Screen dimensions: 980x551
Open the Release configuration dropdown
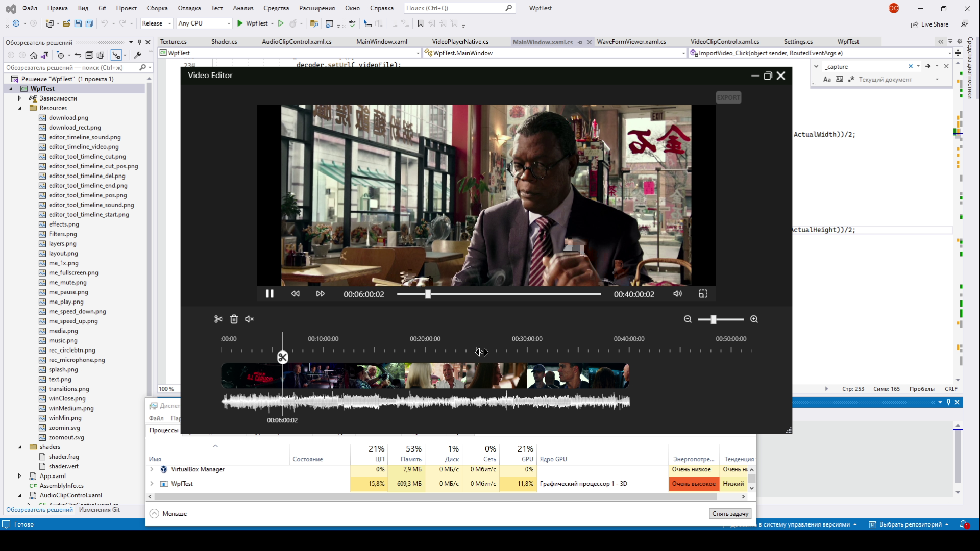point(157,23)
